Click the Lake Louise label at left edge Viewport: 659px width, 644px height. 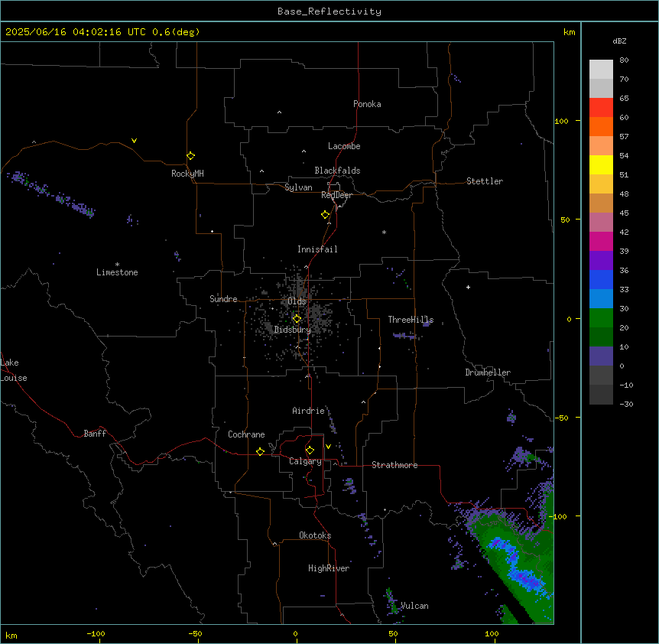click(14, 370)
